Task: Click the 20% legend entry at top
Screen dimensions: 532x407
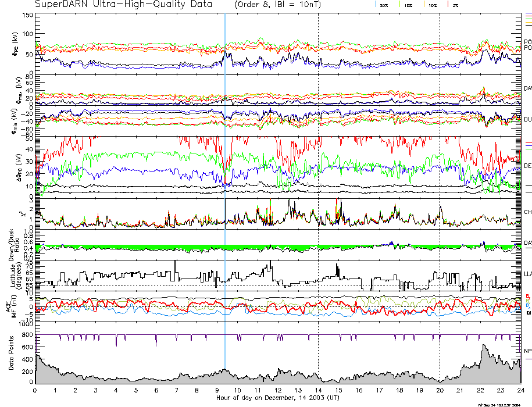Action: point(383,5)
